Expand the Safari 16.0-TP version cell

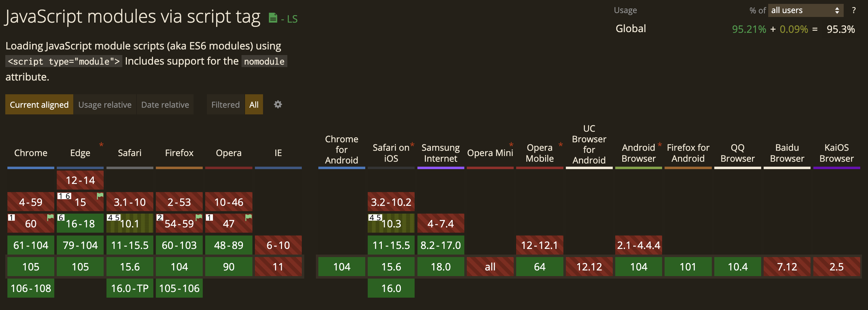[x=130, y=288]
